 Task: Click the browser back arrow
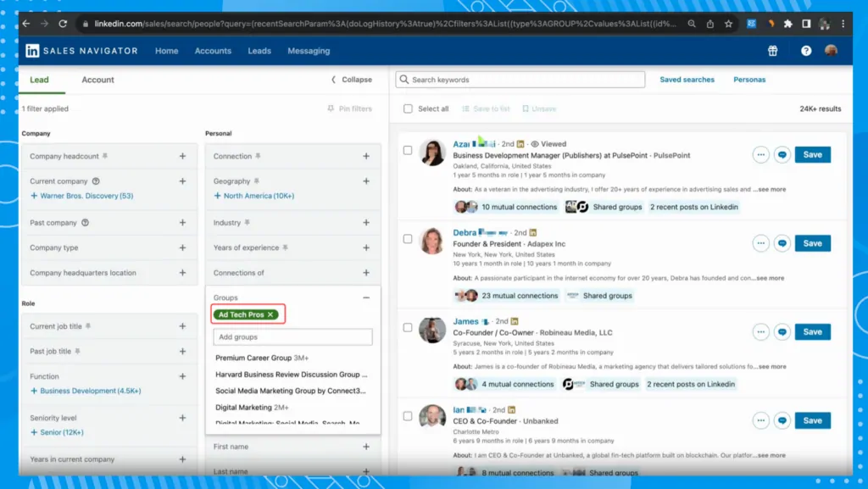pyautogui.click(x=26, y=24)
